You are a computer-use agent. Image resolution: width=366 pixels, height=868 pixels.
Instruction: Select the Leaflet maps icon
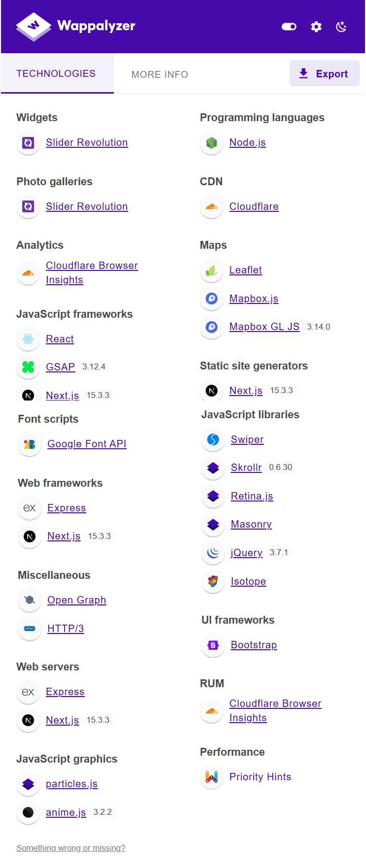pyautogui.click(x=212, y=270)
